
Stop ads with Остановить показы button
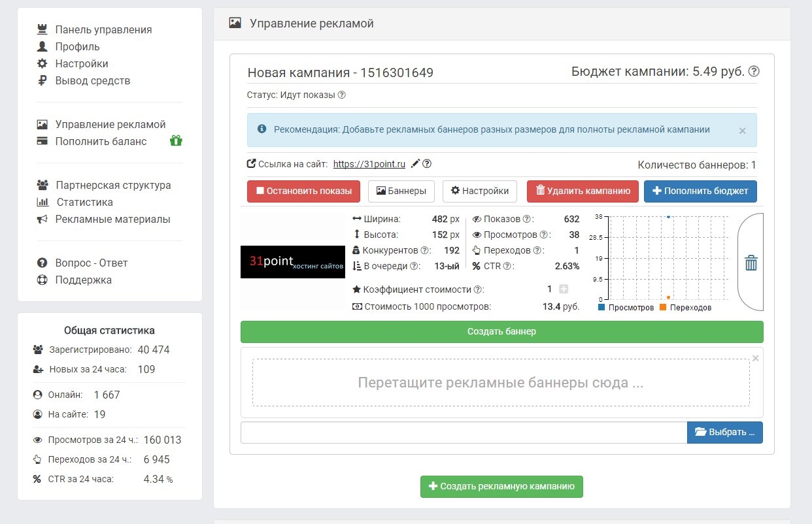pos(304,191)
